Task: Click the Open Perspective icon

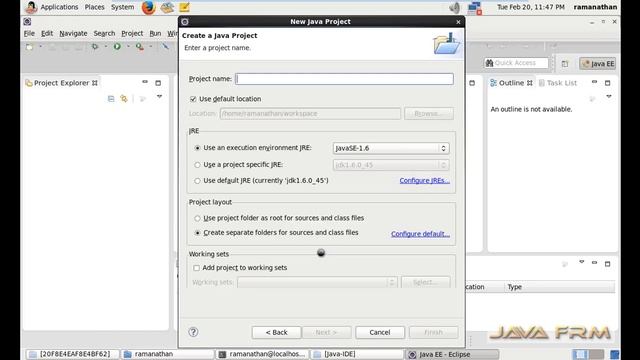Action: tap(565, 64)
